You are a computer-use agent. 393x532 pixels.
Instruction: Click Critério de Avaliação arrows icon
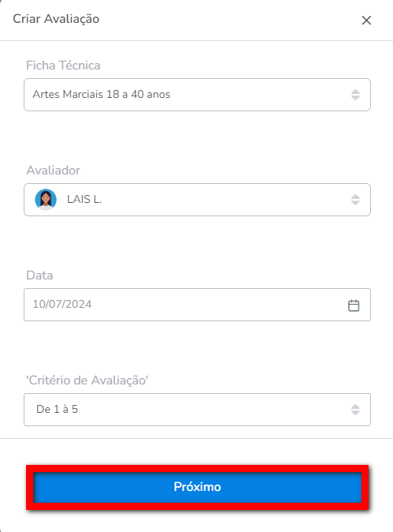pos(355,410)
